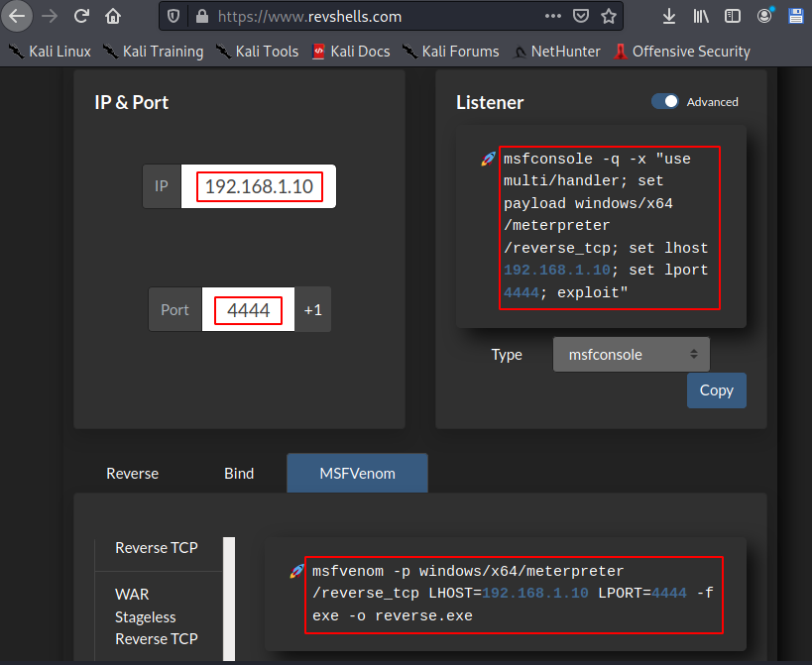Viewport: 812px width, 665px height.
Task: Open the Library bookshelf icon
Action: [701, 16]
